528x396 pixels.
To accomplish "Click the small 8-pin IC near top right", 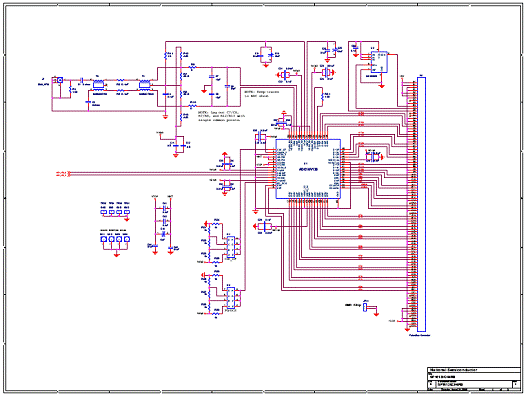I will click(x=378, y=62).
